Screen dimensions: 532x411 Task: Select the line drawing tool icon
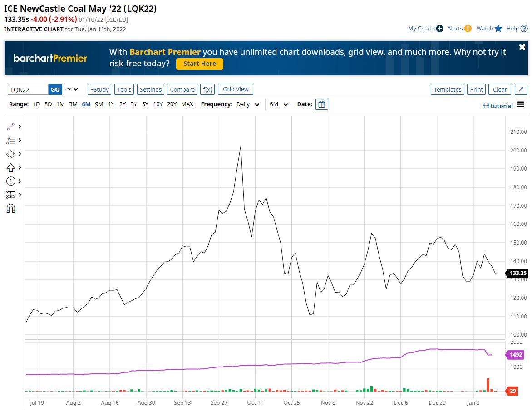point(11,127)
